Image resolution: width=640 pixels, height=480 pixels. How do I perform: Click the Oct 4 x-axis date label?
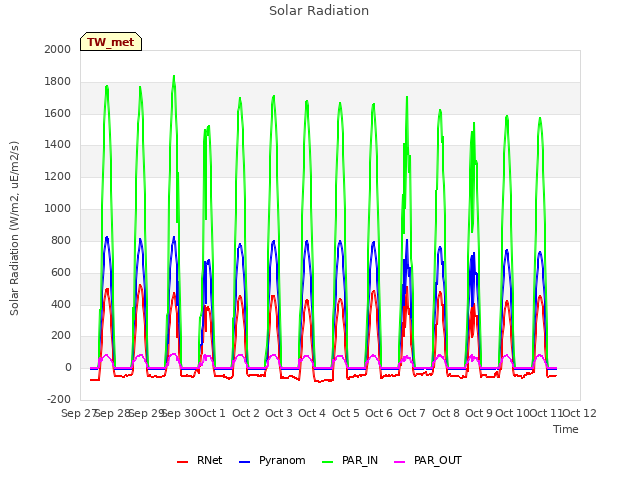click(x=312, y=413)
